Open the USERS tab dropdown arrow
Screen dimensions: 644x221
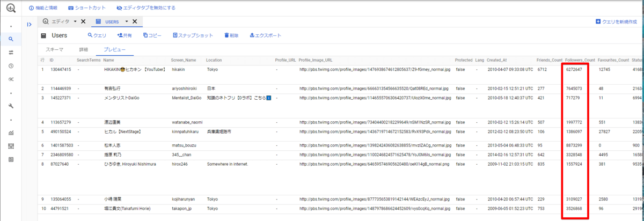click(127, 21)
